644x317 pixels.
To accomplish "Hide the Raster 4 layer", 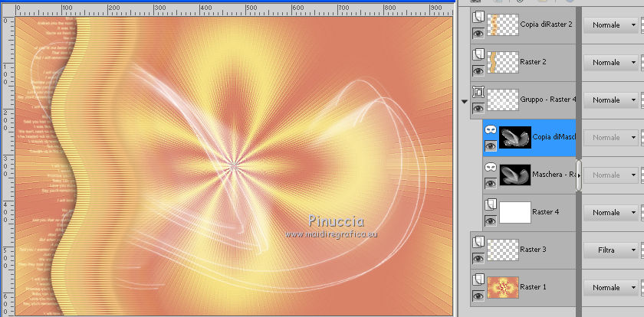I will [491, 221].
